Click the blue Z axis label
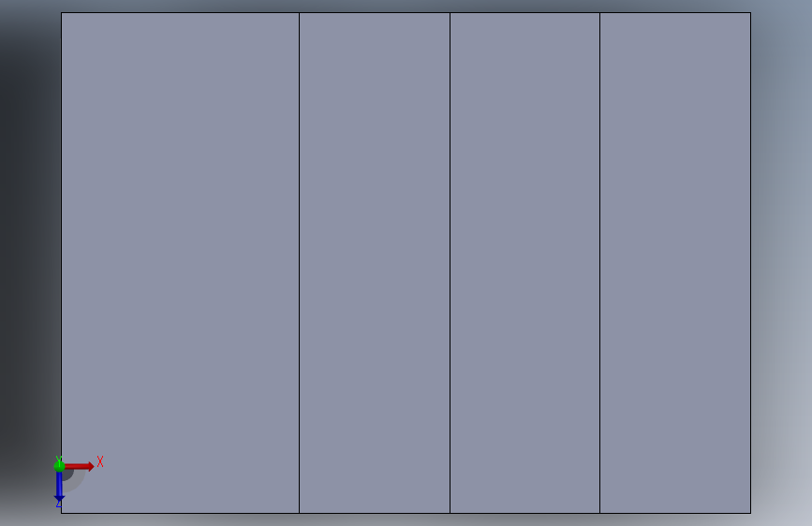 coord(58,504)
